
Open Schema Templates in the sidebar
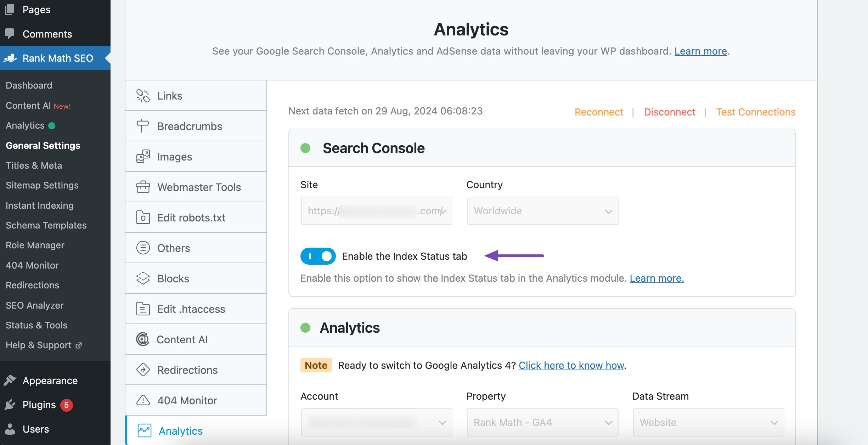click(46, 225)
